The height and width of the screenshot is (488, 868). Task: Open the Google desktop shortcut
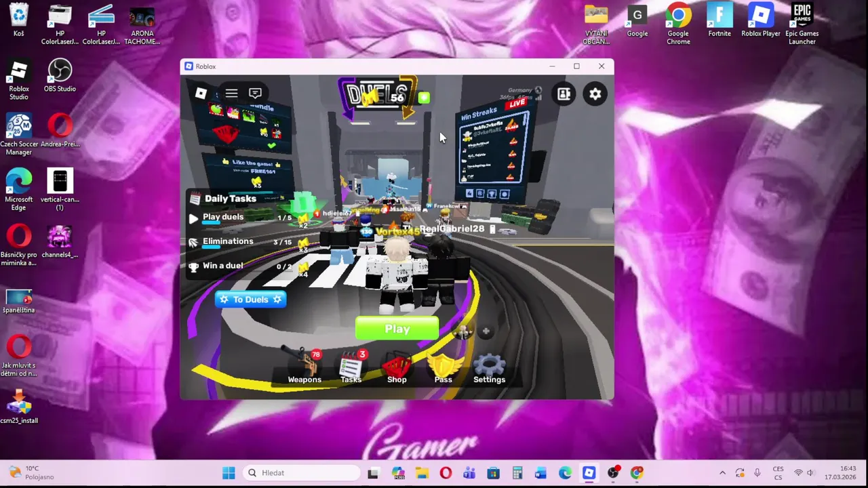point(637,20)
